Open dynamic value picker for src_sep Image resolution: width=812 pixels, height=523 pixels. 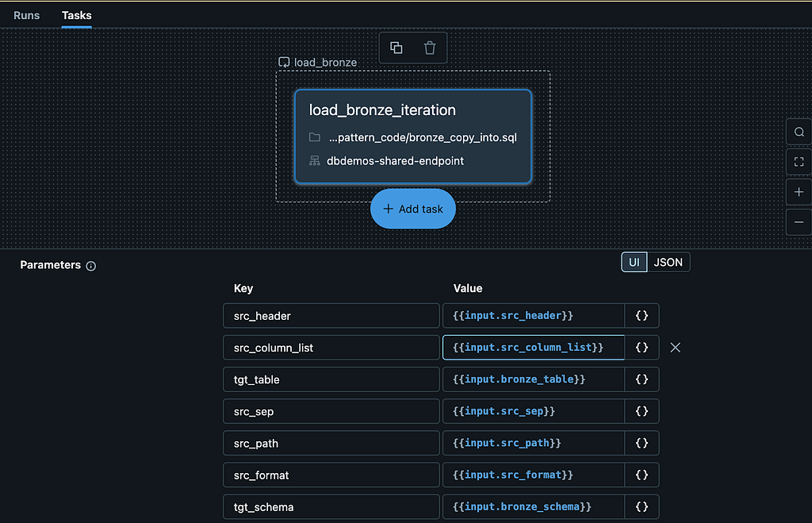642,411
